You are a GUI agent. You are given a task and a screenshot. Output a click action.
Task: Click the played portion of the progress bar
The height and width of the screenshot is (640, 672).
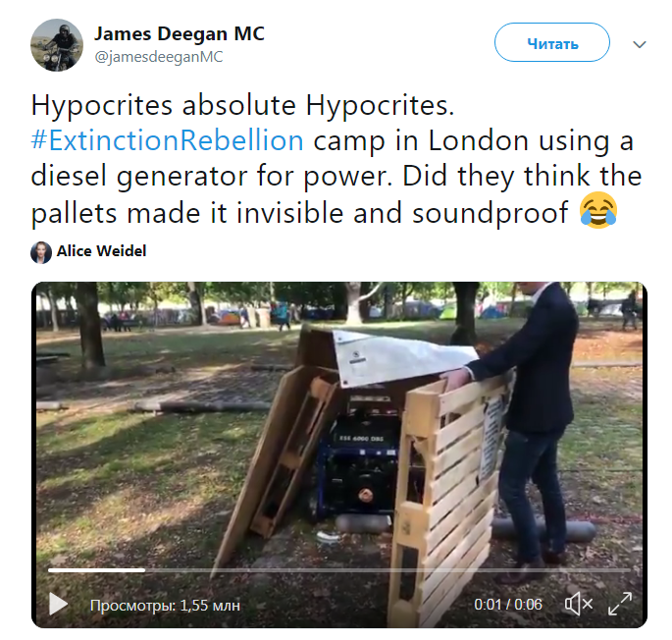pos(96,570)
